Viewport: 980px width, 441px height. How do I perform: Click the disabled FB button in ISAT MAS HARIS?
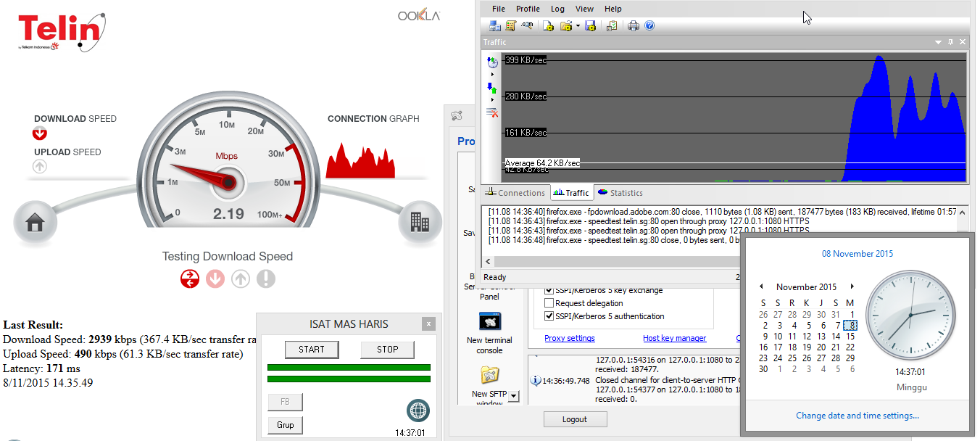coord(286,402)
